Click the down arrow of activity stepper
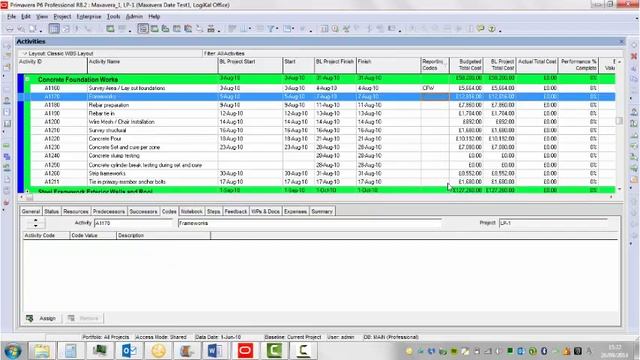Image resolution: width=640 pixels, height=360 pixels. tap(36, 226)
